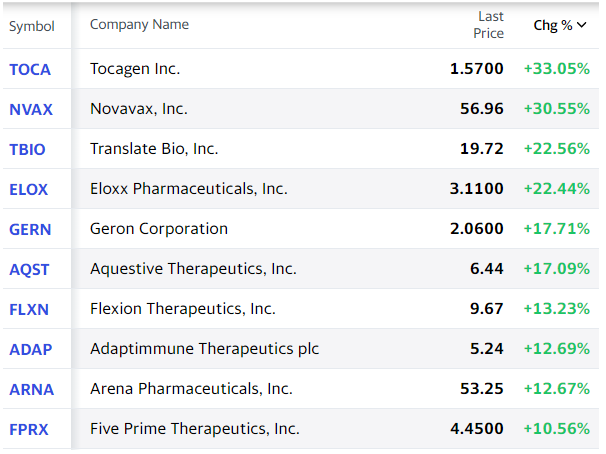Click the FPRX ticker link
606x454 pixels.
[x=29, y=429]
